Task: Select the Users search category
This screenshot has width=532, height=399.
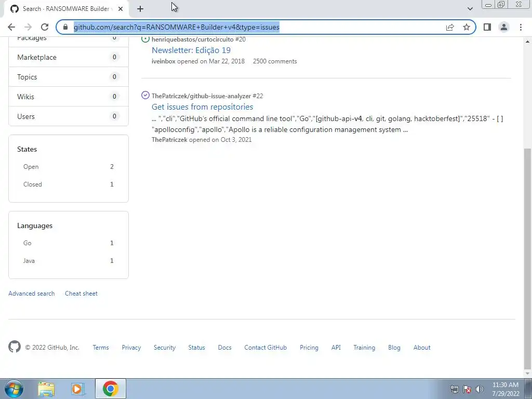Action: [69, 116]
